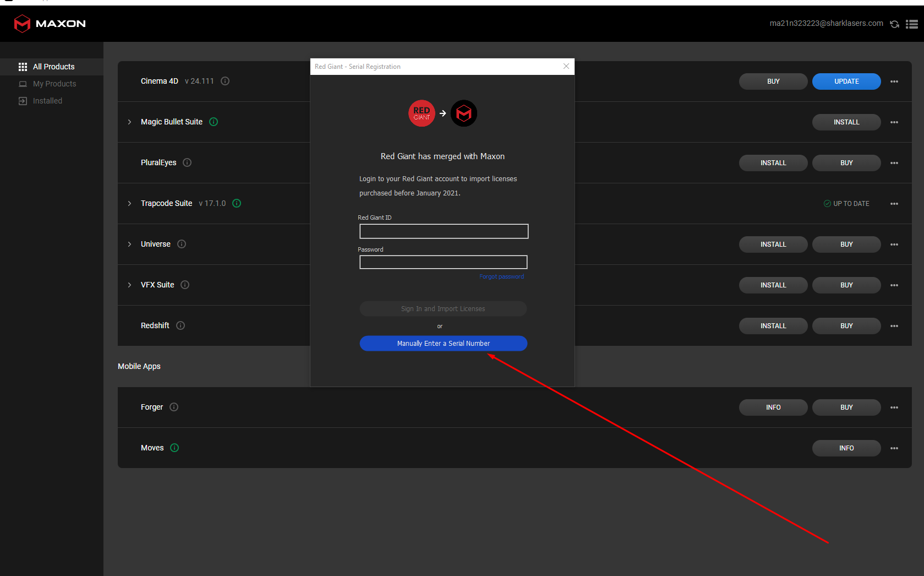Screen dimensions: 924x576
Task: Click Install button for PluralEyes
Action: coord(773,163)
